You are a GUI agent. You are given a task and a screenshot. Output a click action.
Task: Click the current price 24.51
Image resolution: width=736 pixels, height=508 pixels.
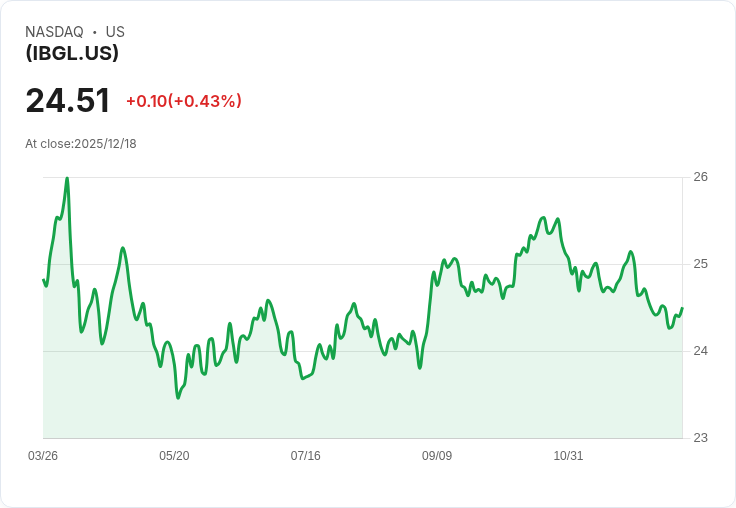(68, 101)
